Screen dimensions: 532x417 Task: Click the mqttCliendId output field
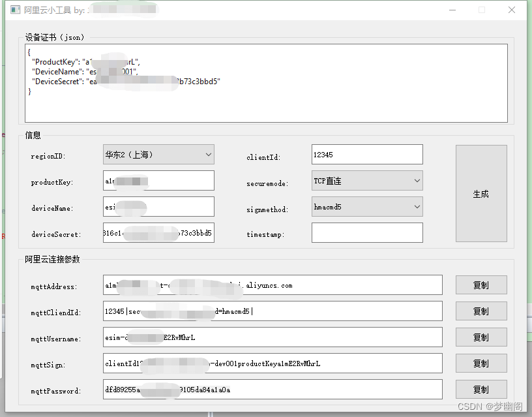tap(273, 311)
